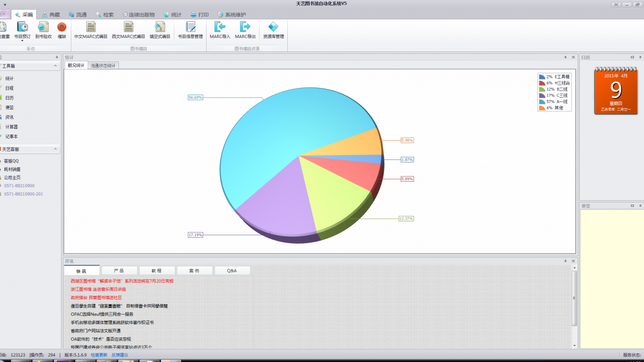This screenshot has width=644, height=362.
Task: Open 西文MARC式编目 cataloging tool
Action: click(x=128, y=28)
